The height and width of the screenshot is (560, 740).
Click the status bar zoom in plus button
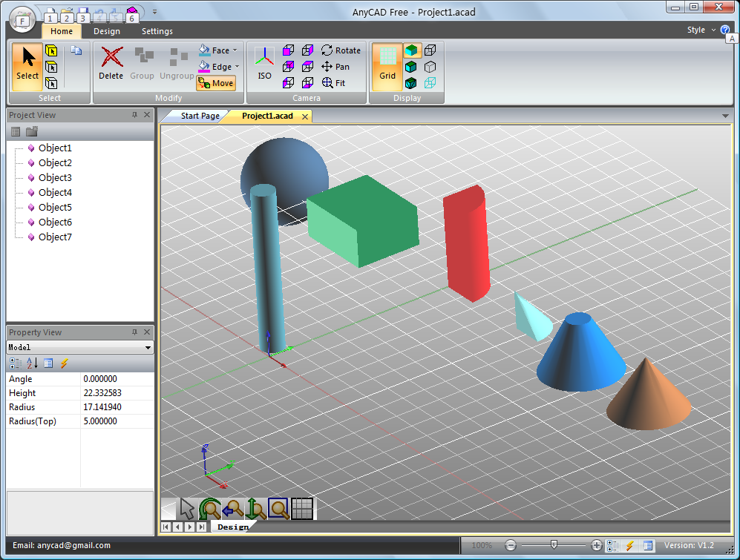pyautogui.click(x=597, y=545)
